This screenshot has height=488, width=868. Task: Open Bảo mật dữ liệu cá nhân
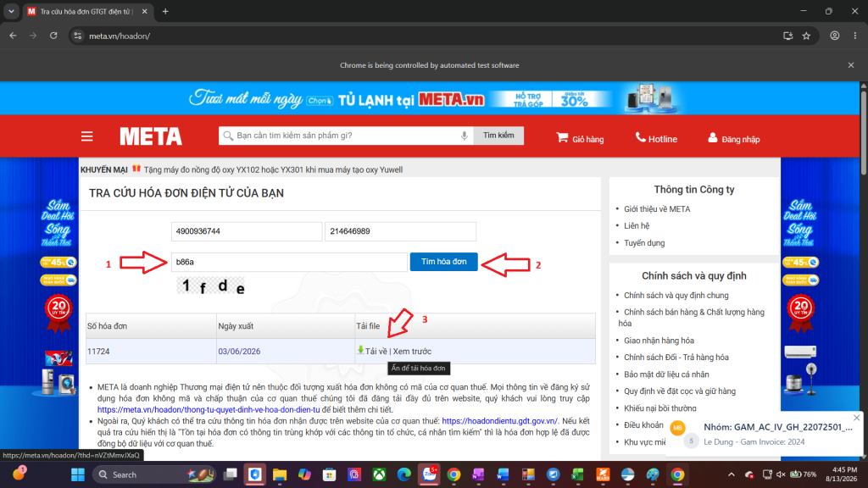pos(666,374)
